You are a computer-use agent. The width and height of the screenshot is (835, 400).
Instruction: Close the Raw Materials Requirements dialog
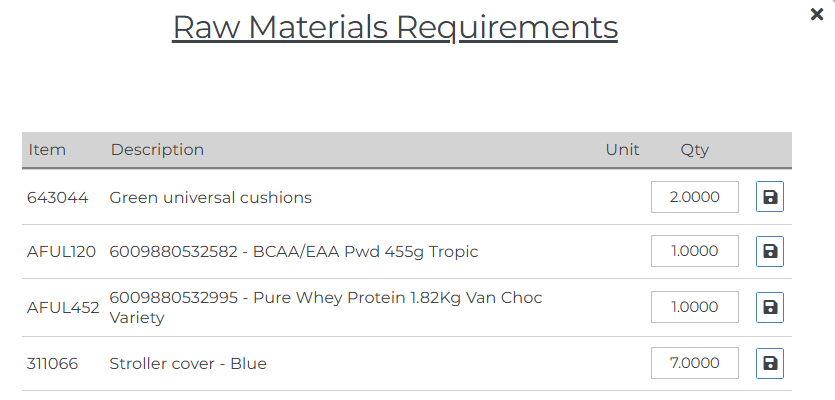816,15
